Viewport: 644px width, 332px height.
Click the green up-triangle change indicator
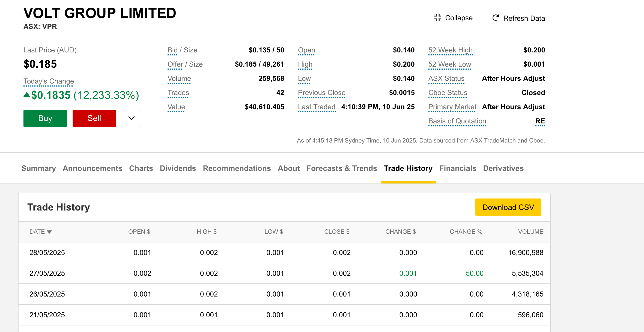point(27,94)
